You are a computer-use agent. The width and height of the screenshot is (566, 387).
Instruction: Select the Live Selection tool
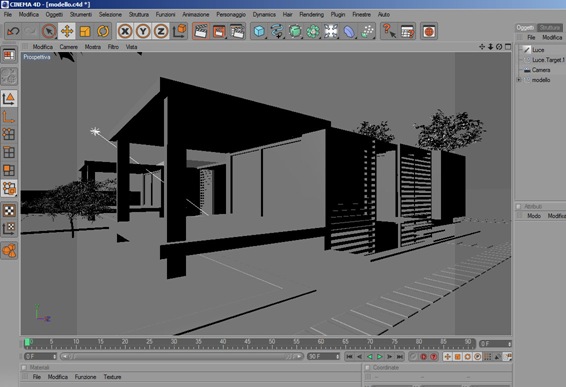tap(49, 31)
